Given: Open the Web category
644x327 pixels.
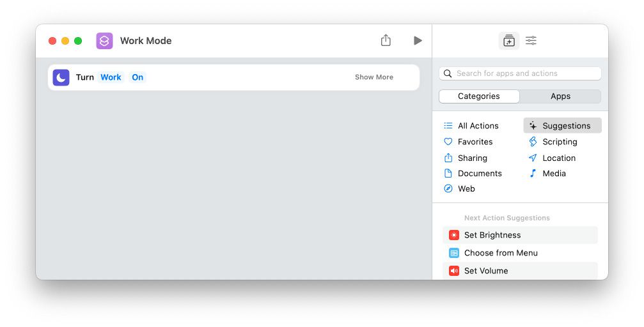Looking at the screenshot, I should [466, 188].
